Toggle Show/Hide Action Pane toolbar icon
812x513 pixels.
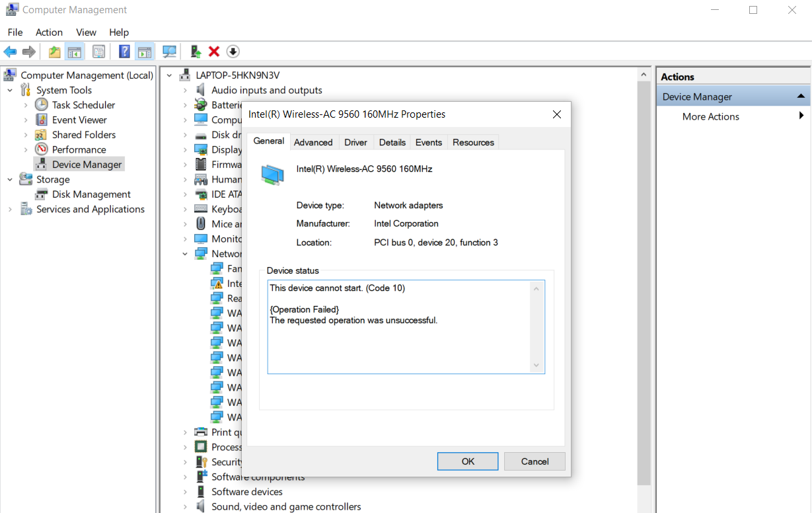[x=145, y=52]
